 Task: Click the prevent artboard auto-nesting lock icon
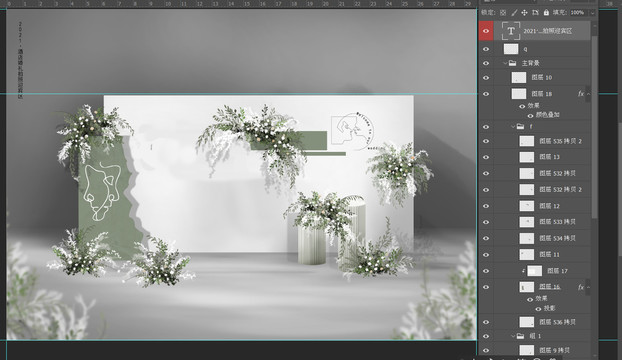(535, 13)
